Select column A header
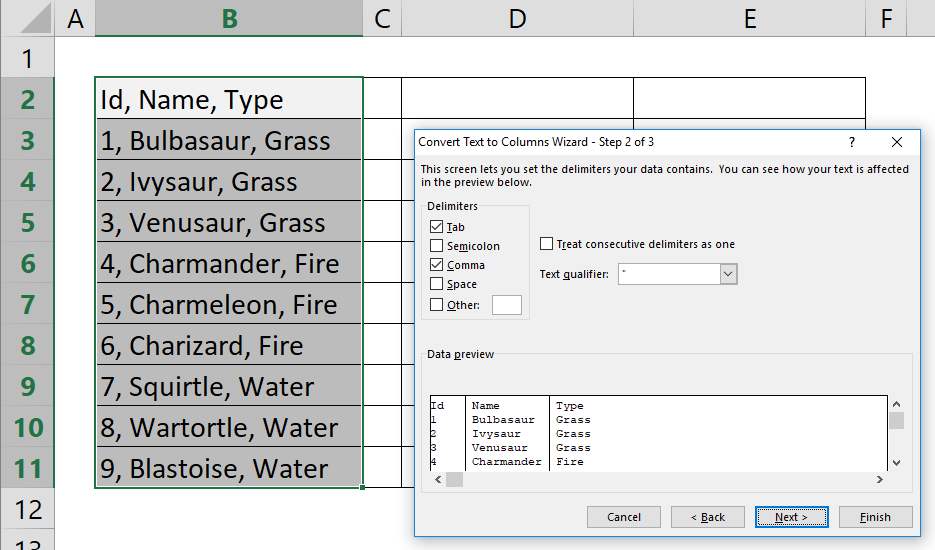Image resolution: width=935 pixels, height=550 pixels. click(x=75, y=18)
